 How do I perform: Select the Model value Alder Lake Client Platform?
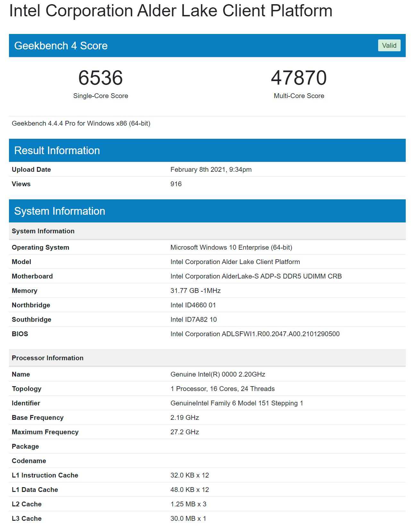pos(235,262)
